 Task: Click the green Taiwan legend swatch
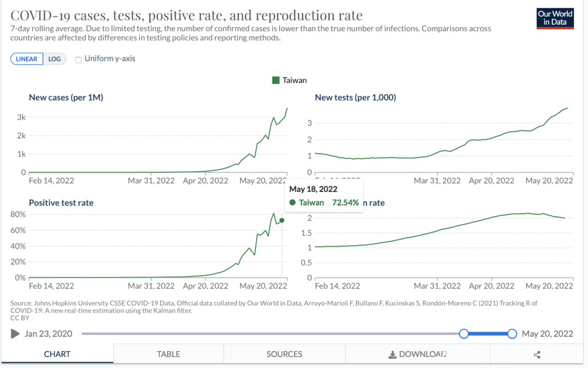[275, 80]
